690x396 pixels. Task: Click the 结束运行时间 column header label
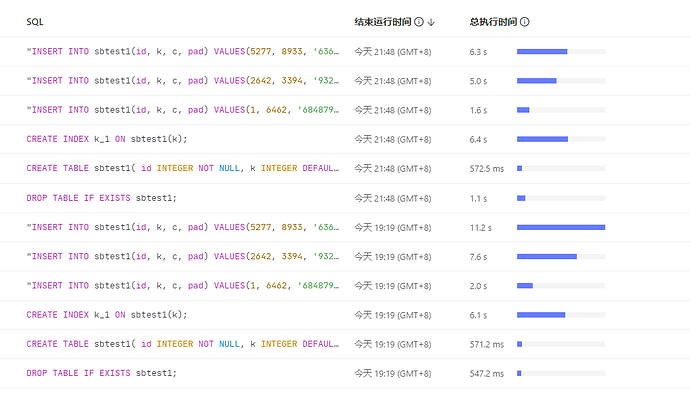tap(383, 22)
